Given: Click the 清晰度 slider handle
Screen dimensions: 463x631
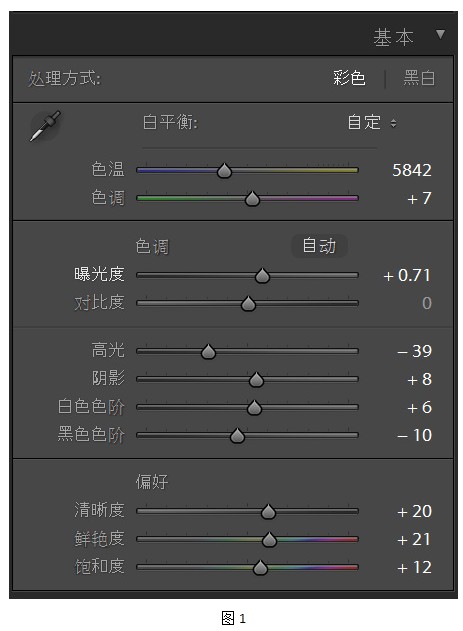Looking at the screenshot, I should click(x=268, y=511).
